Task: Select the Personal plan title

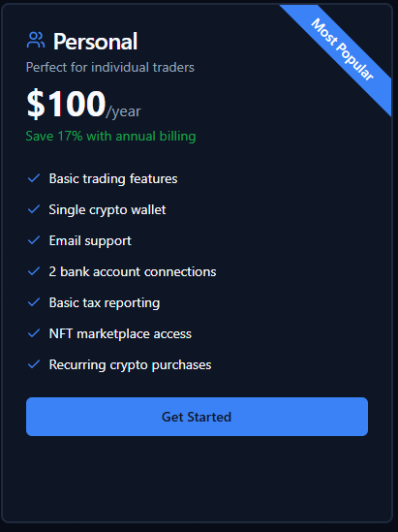Action: click(95, 42)
